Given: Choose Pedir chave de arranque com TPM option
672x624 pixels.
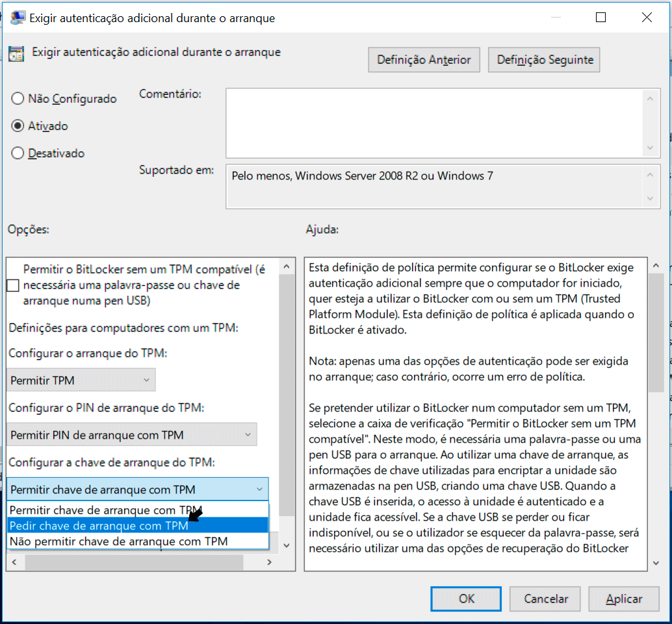Looking at the screenshot, I should tap(138, 525).
